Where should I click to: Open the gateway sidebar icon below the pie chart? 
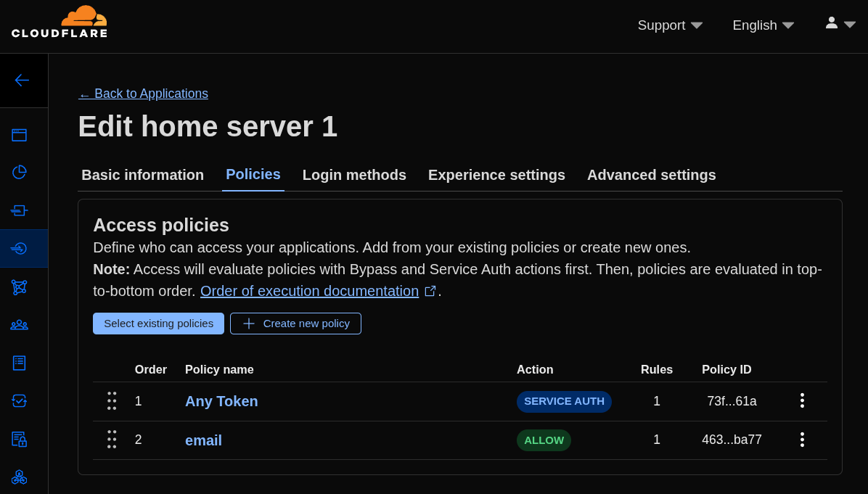coord(20,210)
